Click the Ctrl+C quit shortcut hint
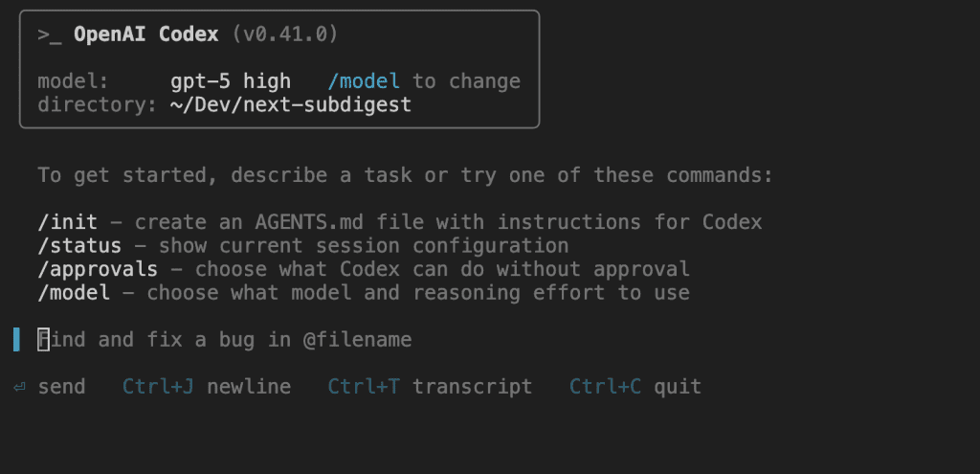The width and height of the screenshot is (980, 474). (x=635, y=387)
